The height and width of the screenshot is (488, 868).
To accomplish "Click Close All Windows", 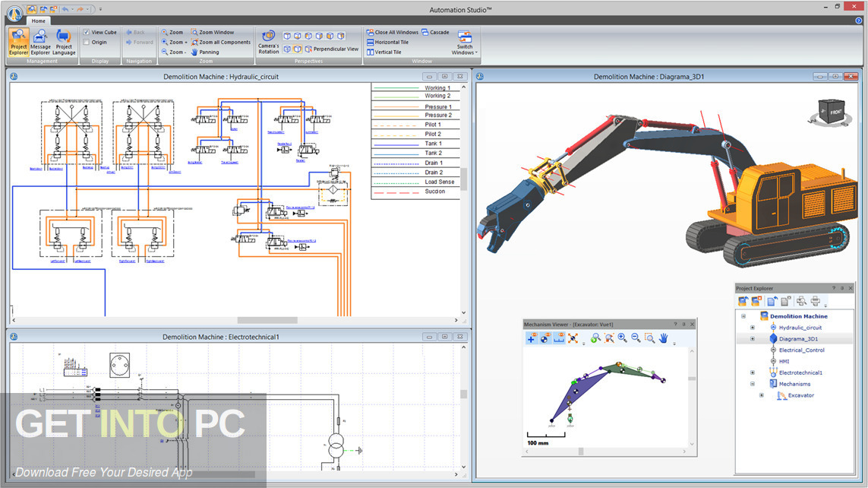I will [393, 32].
